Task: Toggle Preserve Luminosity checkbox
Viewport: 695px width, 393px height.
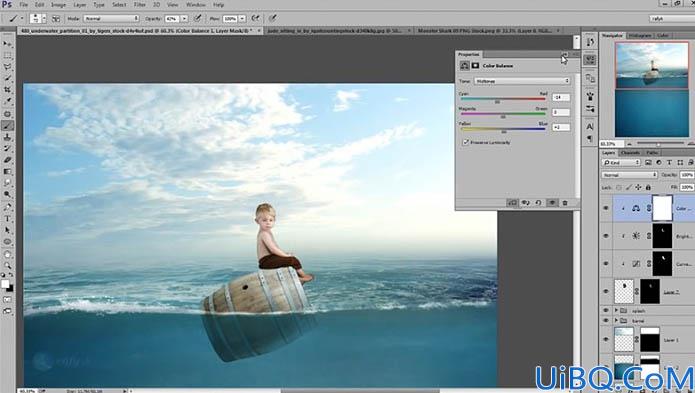Action: (465, 142)
